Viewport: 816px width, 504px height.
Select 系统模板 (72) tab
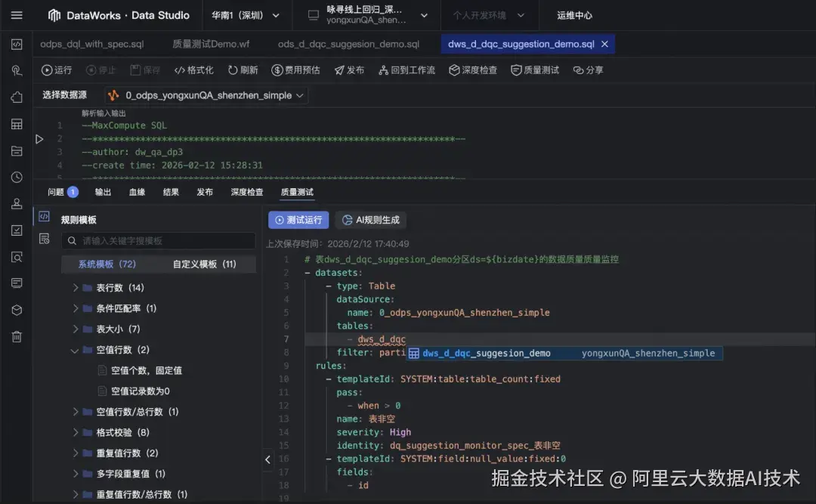pos(107,264)
